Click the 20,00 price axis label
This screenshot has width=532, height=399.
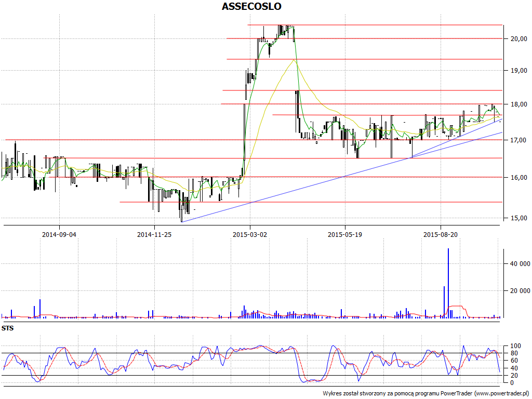pyautogui.click(x=519, y=38)
